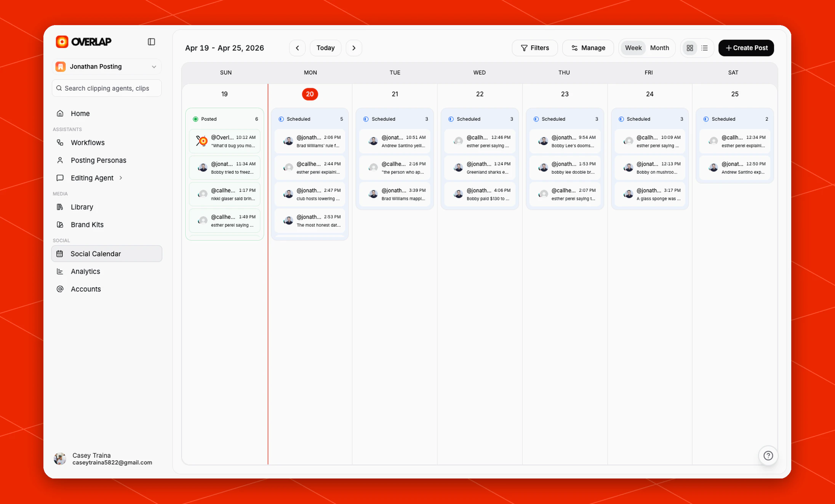This screenshot has height=504, width=835.
Task: Open Sunday 1:17 PM nikki glaser post
Action: click(x=225, y=194)
